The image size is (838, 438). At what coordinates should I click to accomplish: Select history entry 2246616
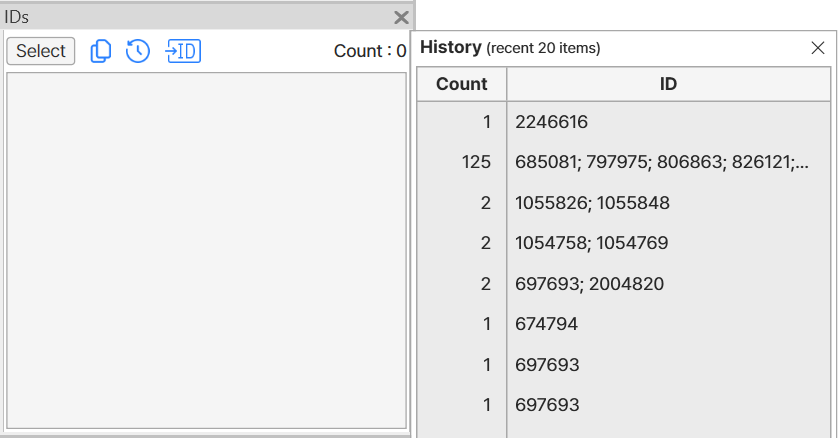click(551, 123)
